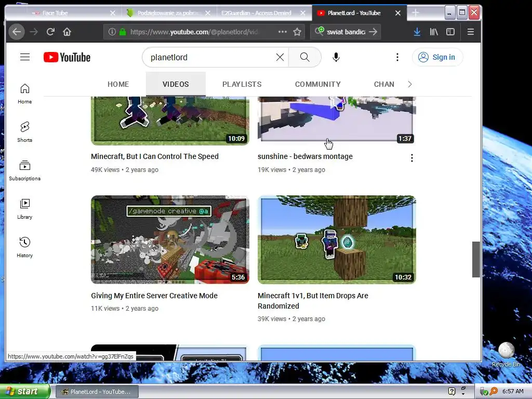Click the green padlock security icon

123,32
